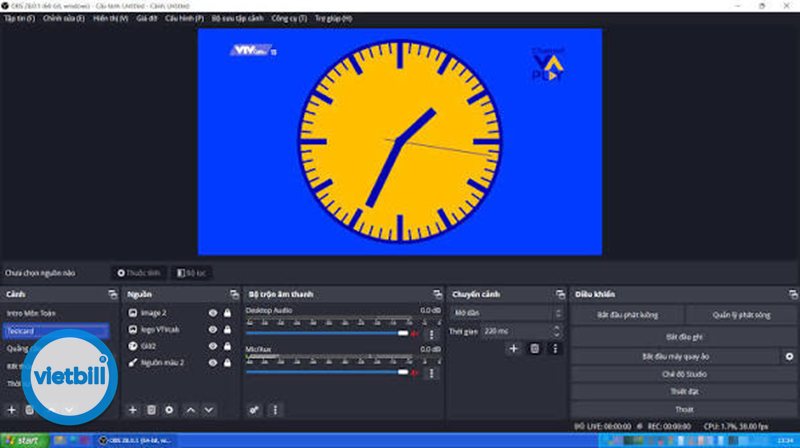The image size is (800, 448).
Task: Open Chỉnh sửa (E) menu
Action: pyautogui.click(x=64, y=18)
